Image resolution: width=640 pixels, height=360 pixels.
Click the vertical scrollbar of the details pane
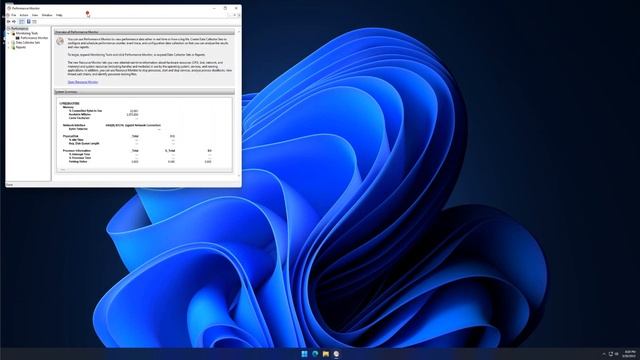click(239, 104)
